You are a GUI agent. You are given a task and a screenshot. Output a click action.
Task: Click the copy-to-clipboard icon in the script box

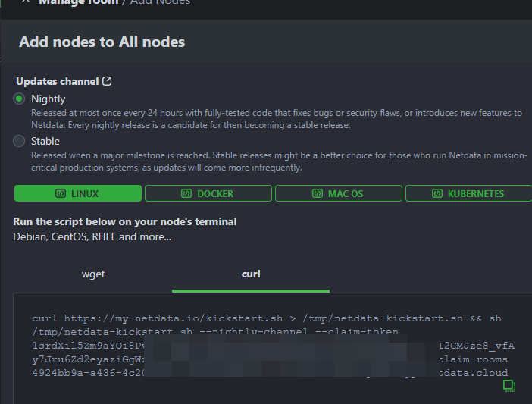coord(509,386)
